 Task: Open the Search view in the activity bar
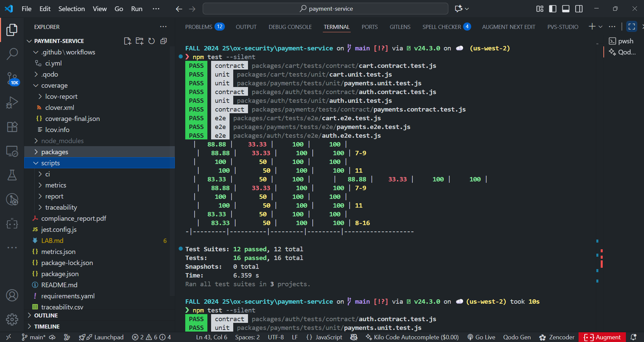coord(12,54)
